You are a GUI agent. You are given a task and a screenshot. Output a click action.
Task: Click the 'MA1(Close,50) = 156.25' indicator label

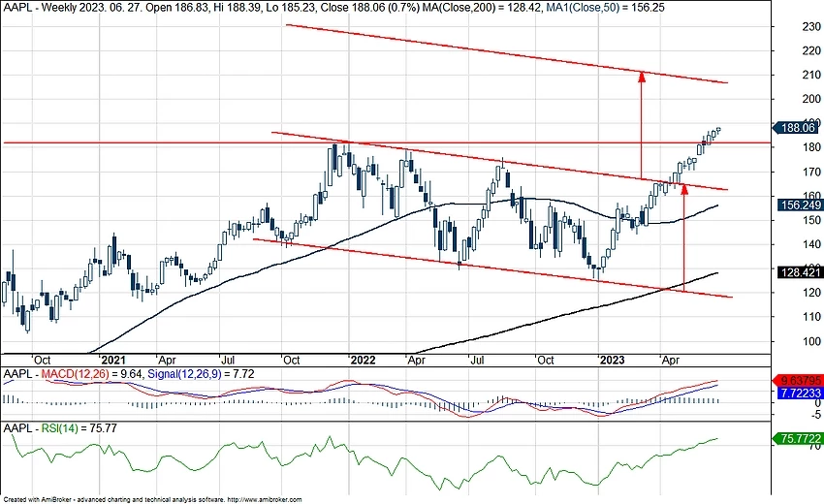coord(604,8)
